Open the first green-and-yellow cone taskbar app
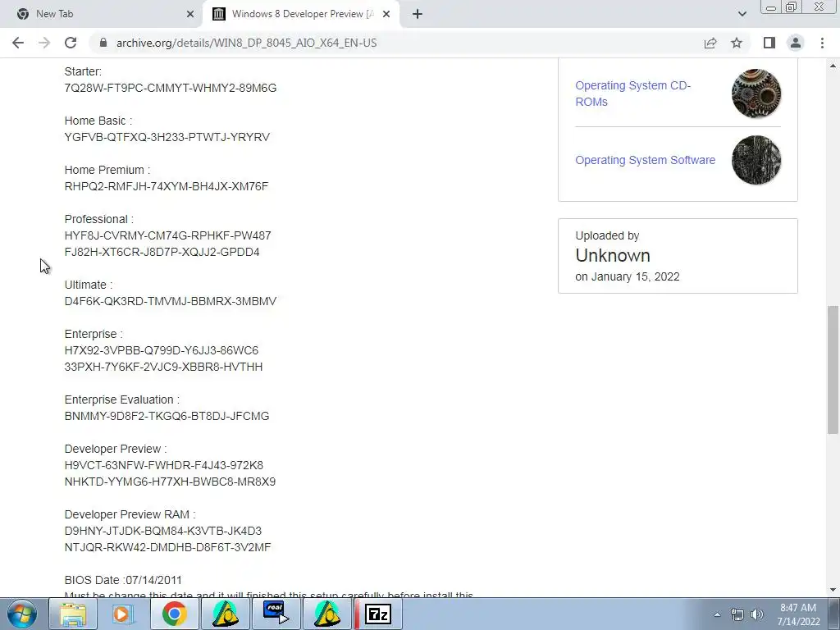Image resolution: width=840 pixels, height=630 pixels. click(x=225, y=614)
